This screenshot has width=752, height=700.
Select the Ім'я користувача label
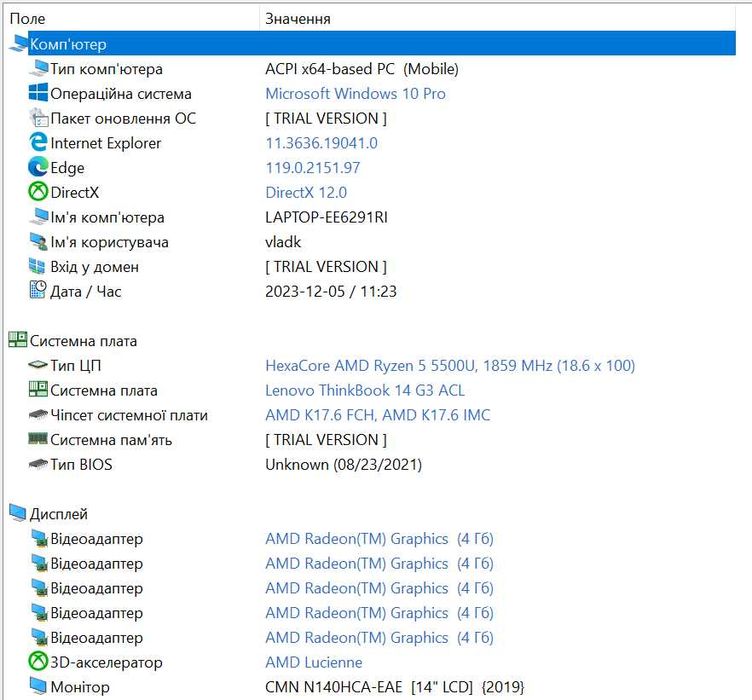(109, 242)
